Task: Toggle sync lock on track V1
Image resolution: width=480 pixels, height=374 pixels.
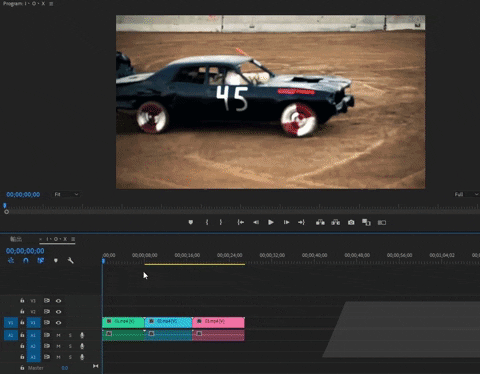Action: (x=47, y=322)
